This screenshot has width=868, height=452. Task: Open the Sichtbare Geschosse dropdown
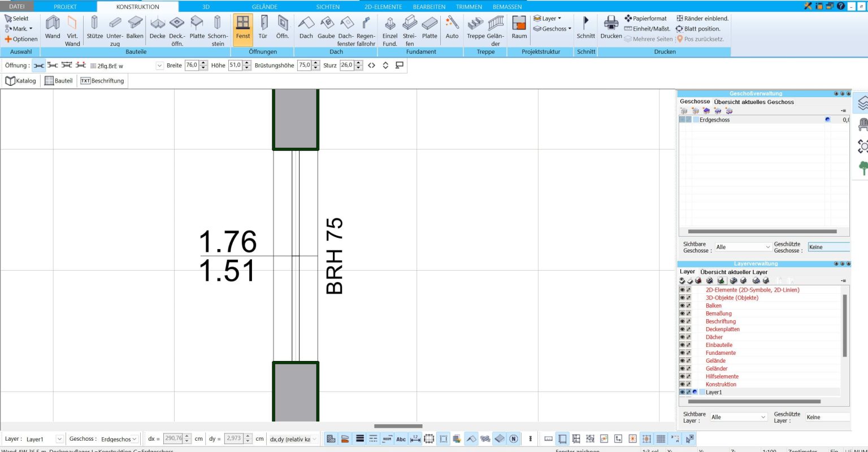(x=743, y=247)
